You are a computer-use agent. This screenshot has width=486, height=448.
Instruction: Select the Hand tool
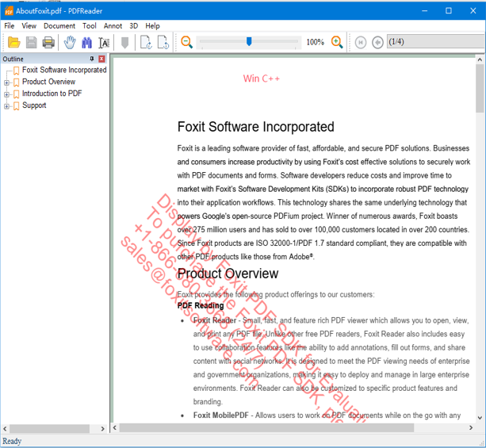[70, 42]
